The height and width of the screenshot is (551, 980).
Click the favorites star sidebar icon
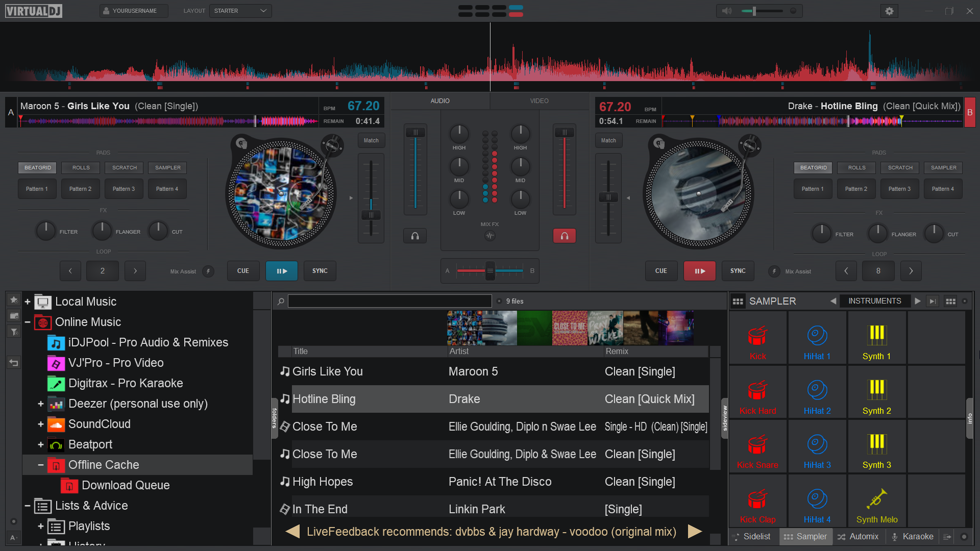click(x=14, y=300)
